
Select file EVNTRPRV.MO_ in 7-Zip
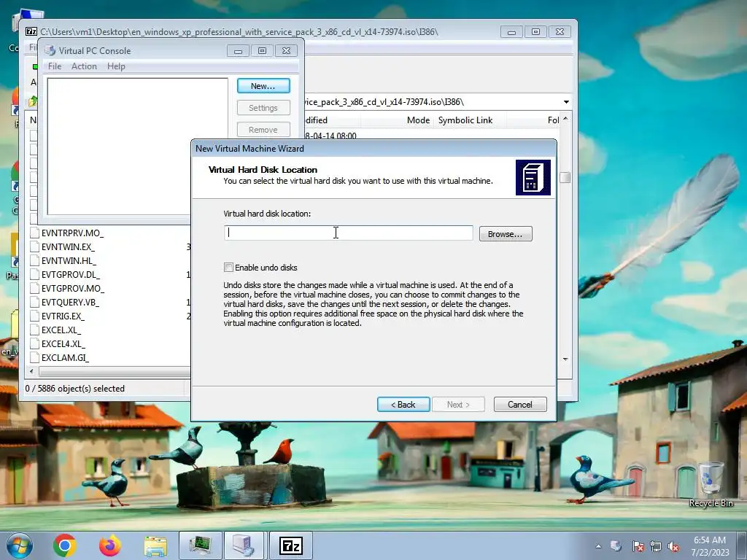pos(72,233)
